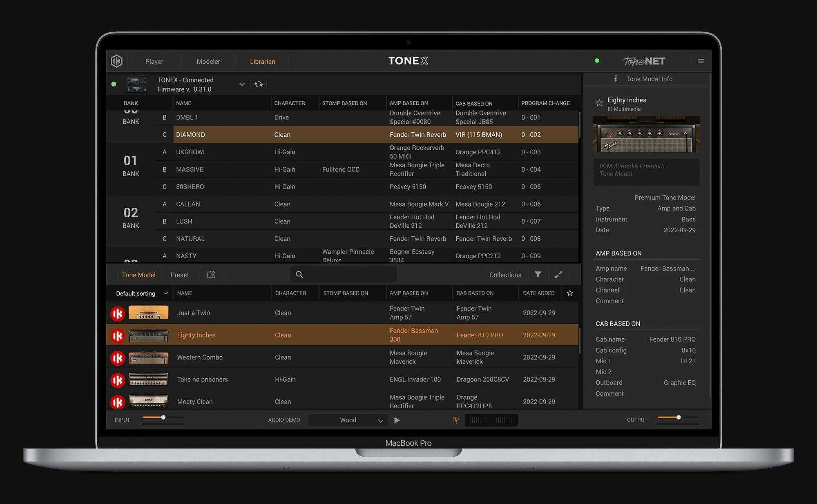Screen dimensions: 817x504
Task: Open the Wood audio demo dropdown
Action: coord(347,420)
